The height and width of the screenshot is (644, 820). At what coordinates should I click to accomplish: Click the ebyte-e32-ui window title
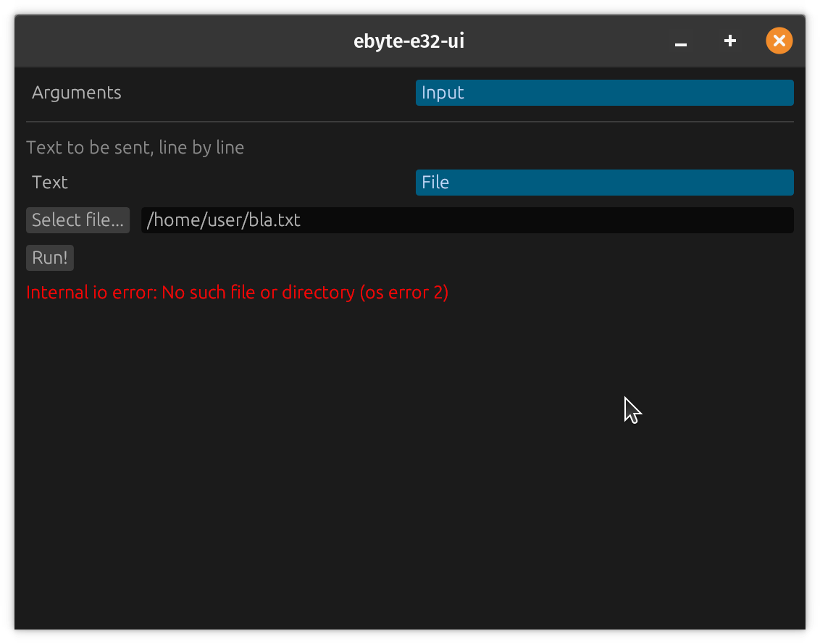pyautogui.click(x=409, y=41)
